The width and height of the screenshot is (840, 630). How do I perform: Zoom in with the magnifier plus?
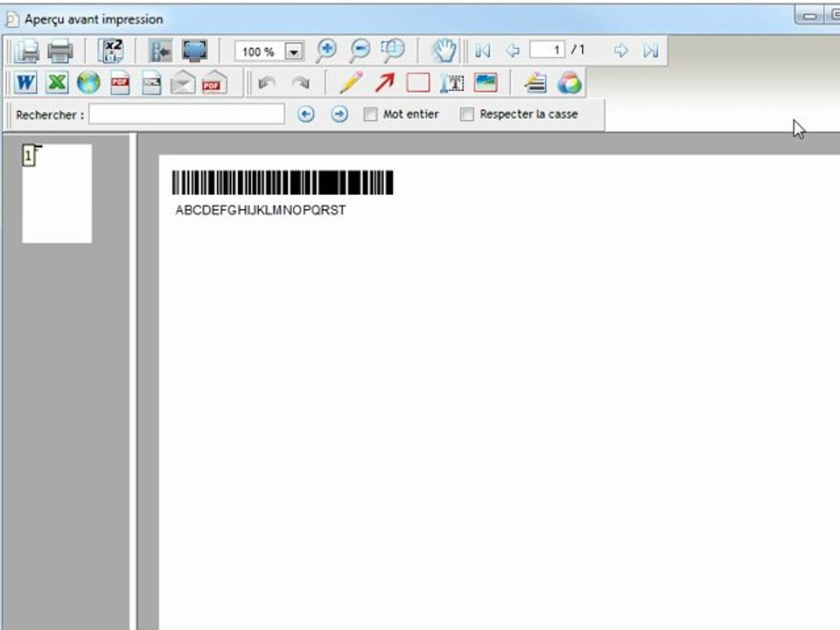pyautogui.click(x=326, y=51)
